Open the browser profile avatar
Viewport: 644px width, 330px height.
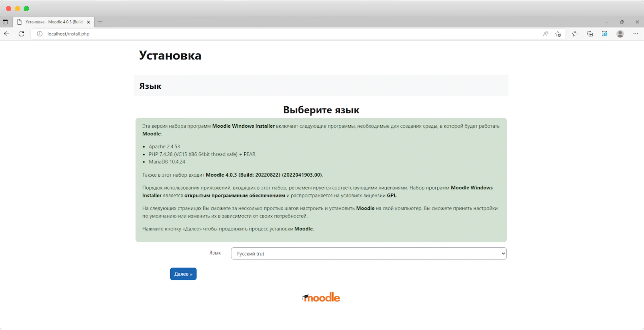coord(620,34)
